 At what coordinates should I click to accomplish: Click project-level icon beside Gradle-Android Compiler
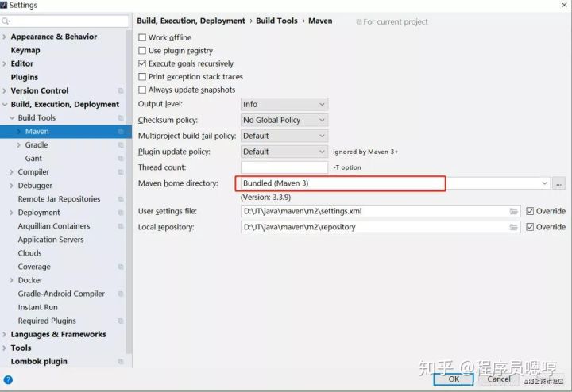tap(121, 294)
